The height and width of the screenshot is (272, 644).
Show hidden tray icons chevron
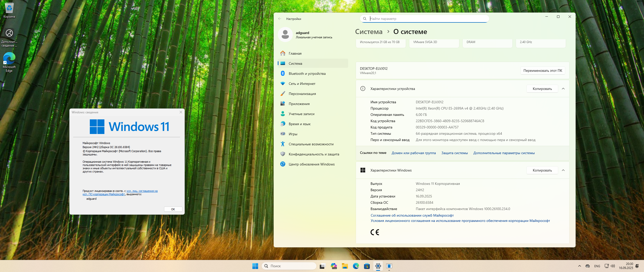(x=580, y=266)
